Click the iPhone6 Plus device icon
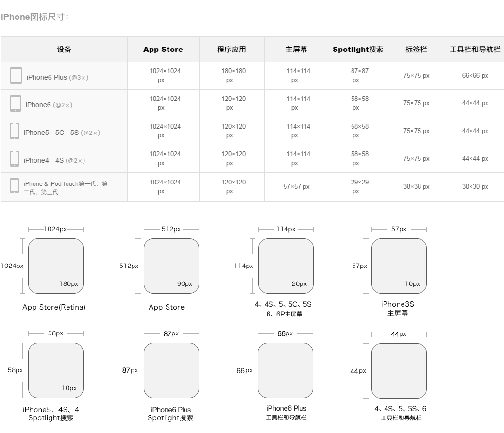The height and width of the screenshot is (433, 504). coord(16,76)
